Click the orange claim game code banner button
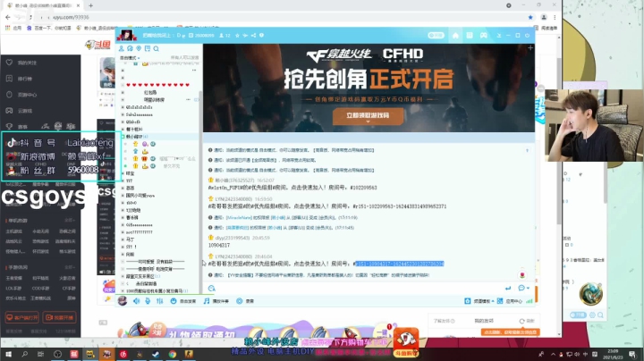 click(x=368, y=115)
